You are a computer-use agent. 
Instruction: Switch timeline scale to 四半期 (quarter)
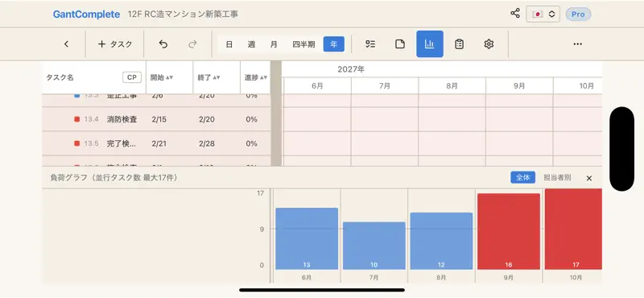tap(303, 44)
